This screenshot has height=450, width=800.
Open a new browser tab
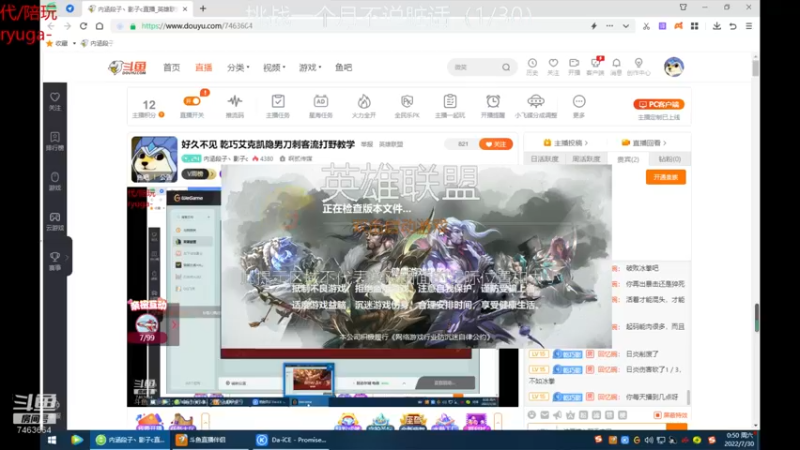(203, 8)
